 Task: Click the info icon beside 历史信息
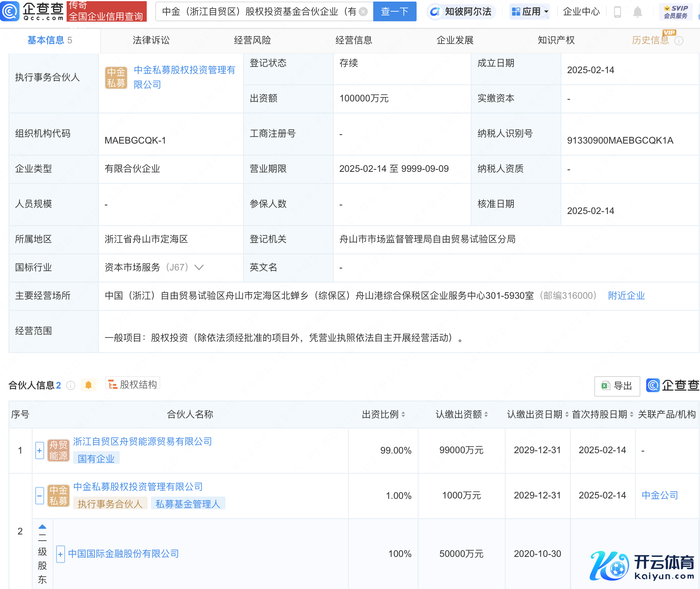click(679, 41)
